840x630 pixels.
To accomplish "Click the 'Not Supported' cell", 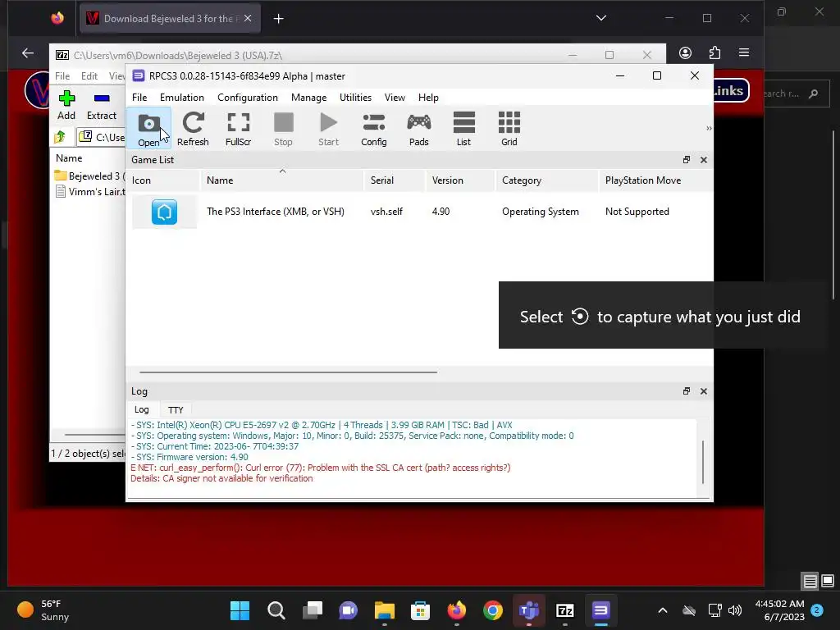I will point(637,212).
